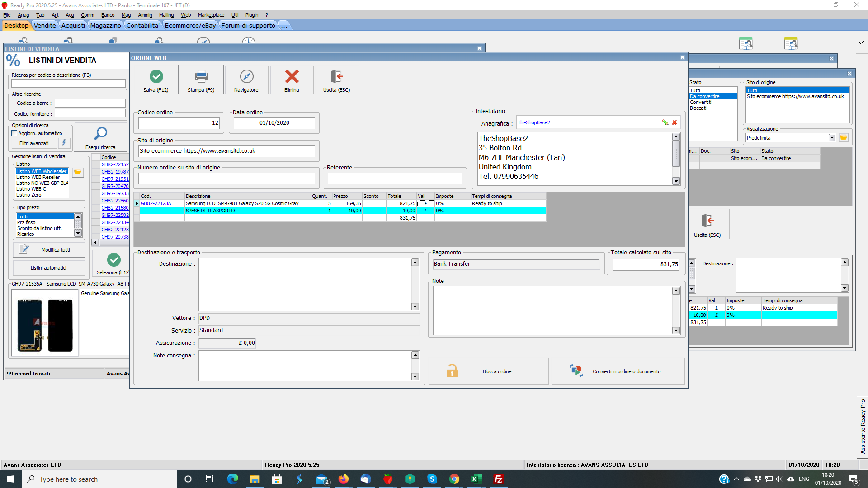Open Excel from the taskbar
868x488 pixels.
click(x=476, y=479)
